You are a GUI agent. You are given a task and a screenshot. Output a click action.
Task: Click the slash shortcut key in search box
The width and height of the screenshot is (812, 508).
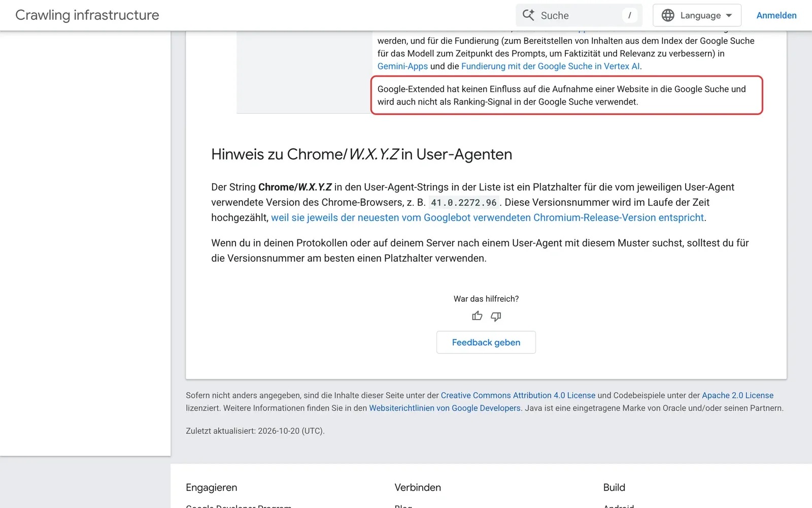click(x=629, y=15)
